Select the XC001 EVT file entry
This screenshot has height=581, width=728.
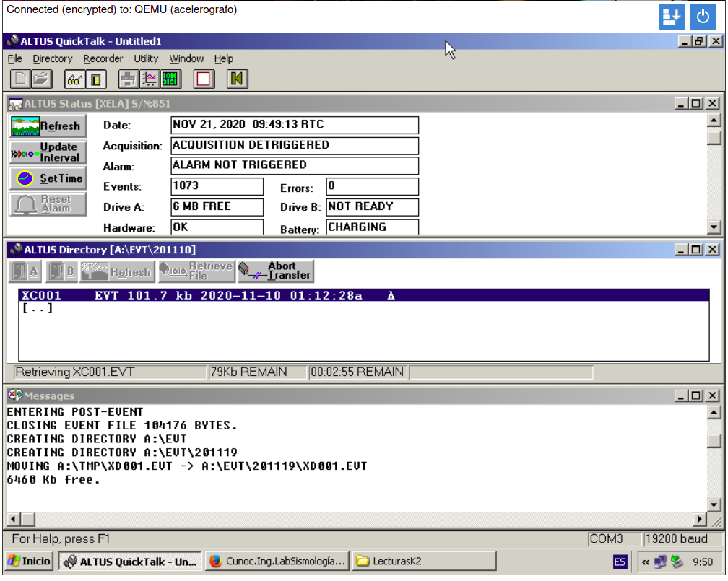tap(202, 296)
